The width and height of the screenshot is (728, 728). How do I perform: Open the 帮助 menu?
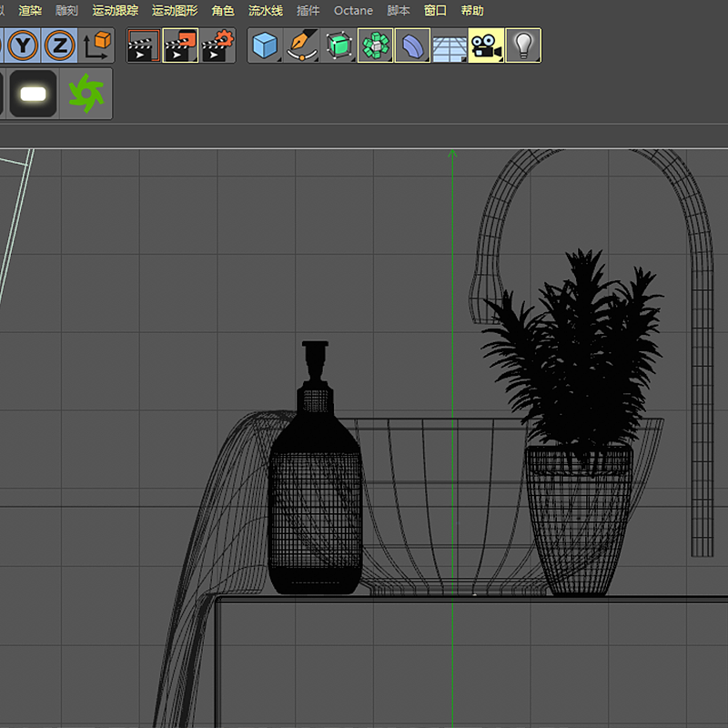[472, 10]
